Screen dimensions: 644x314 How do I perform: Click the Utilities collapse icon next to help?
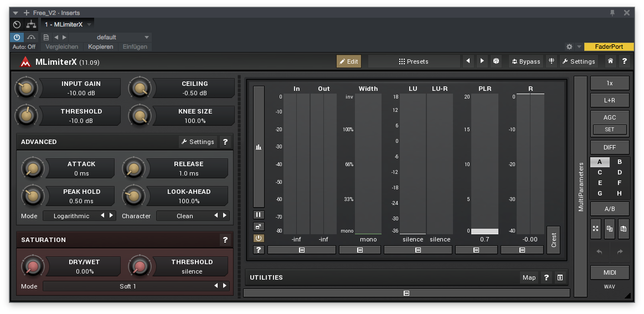point(560,277)
